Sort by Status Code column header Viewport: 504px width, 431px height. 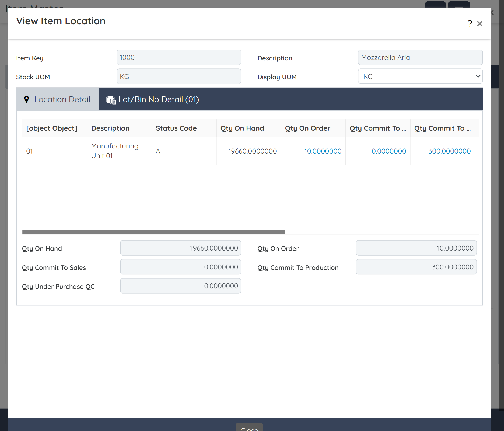pyautogui.click(x=184, y=128)
